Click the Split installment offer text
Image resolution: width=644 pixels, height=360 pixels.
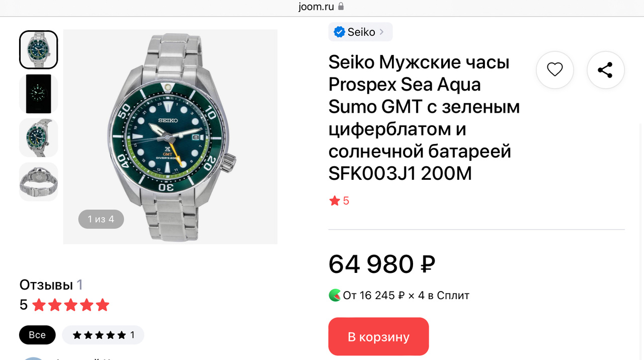click(406, 295)
